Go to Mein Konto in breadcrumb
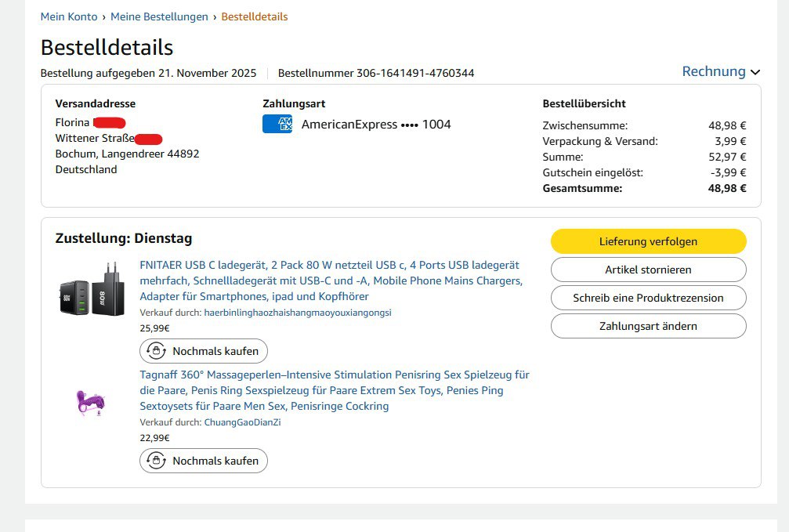The height and width of the screenshot is (532, 789). point(69,16)
